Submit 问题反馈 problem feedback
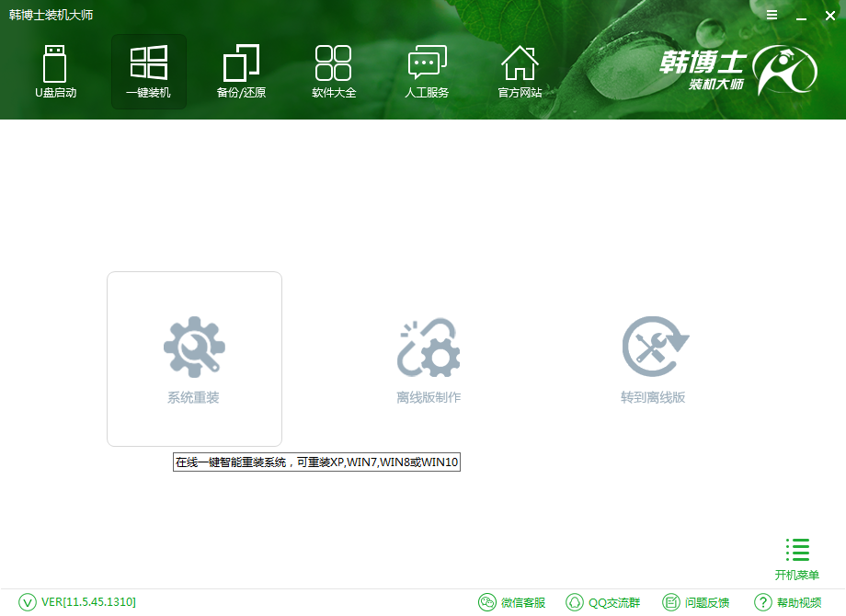The image size is (846, 616). coord(701,602)
